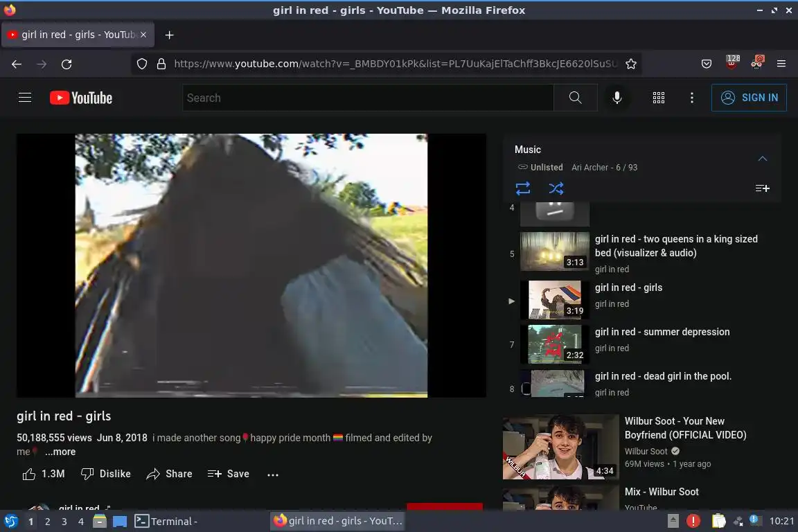Click the 10:21 clock

point(781,522)
